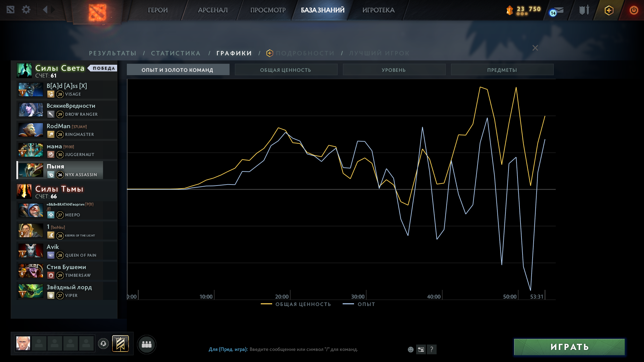Click the 53:31 end time marker
The height and width of the screenshot is (362, 644).
click(x=537, y=297)
